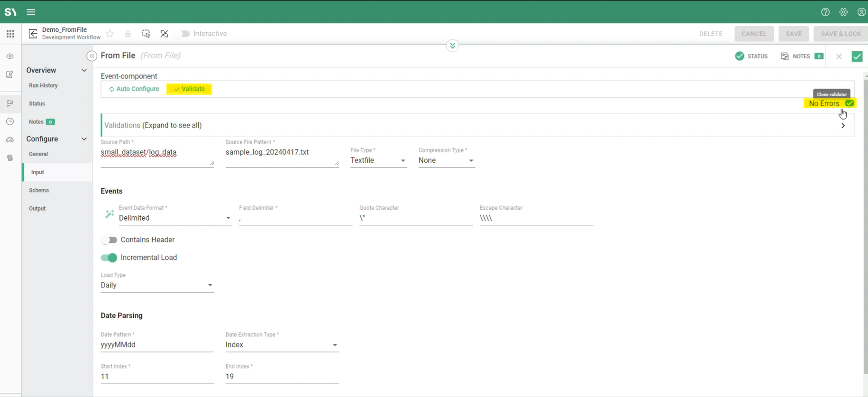
Task: Switch to the Schema section
Action: (x=39, y=190)
